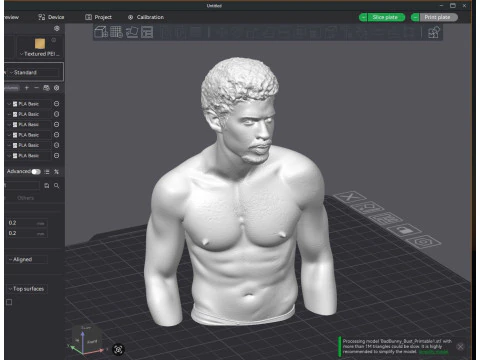Viewport: 480px width, 360px height.
Task: Click the Auto orient toolbar icon
Action: (132, 32)
